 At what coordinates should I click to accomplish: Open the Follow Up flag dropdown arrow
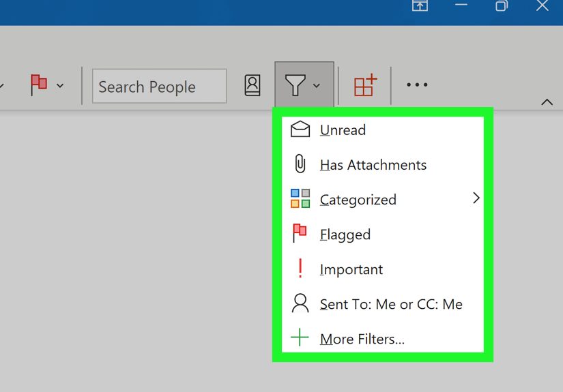[60, 86]
